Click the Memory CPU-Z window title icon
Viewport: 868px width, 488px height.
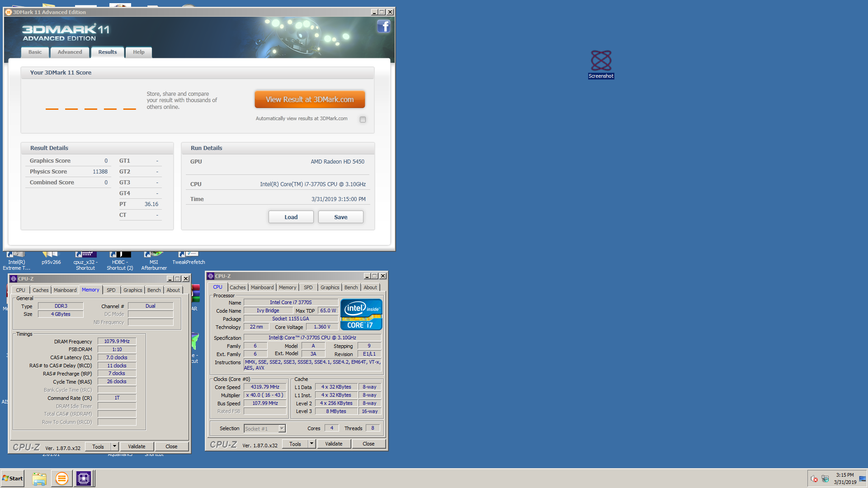coord(14,279)
